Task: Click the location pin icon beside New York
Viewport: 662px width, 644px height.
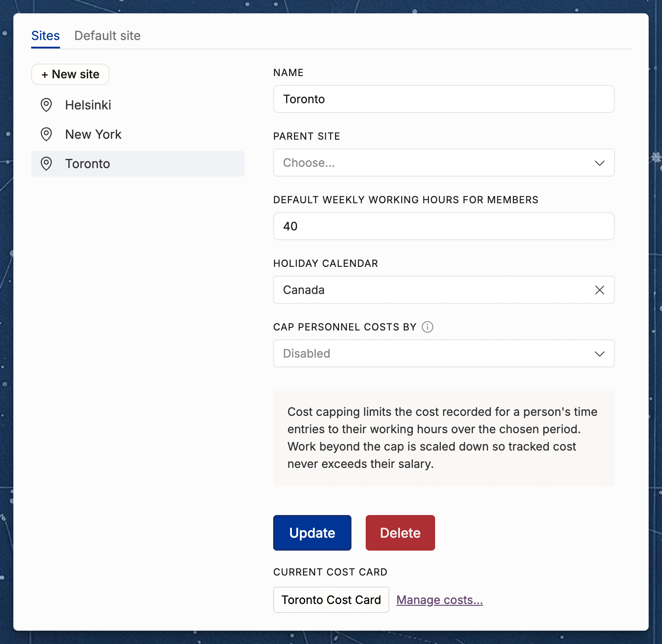Action: coord(46,134)
